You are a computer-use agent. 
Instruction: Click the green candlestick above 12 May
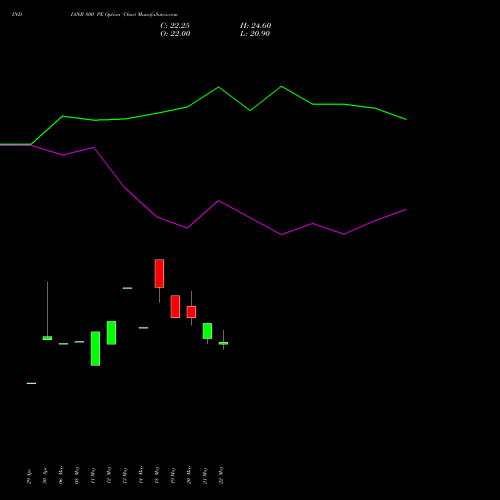point(111,333)
